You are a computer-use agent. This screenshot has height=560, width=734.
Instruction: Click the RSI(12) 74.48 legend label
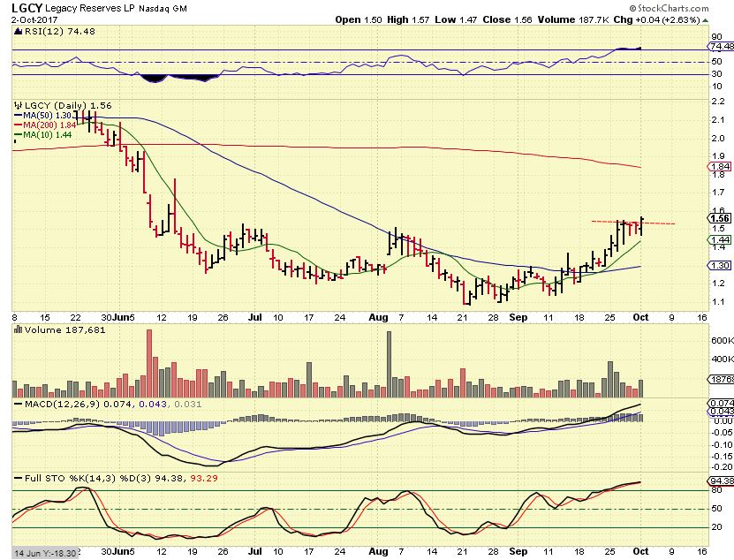pyautogui.click(x=59, y=32)
